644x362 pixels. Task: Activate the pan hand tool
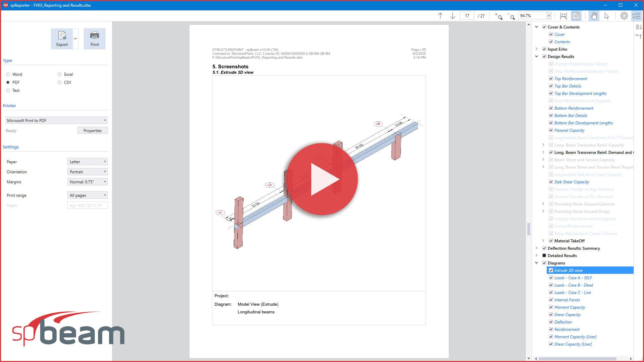594,16
